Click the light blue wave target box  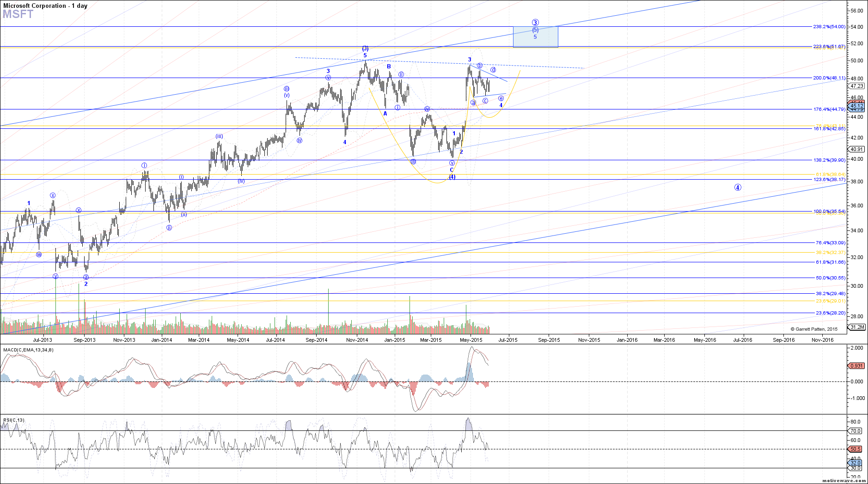pos(535,37)
